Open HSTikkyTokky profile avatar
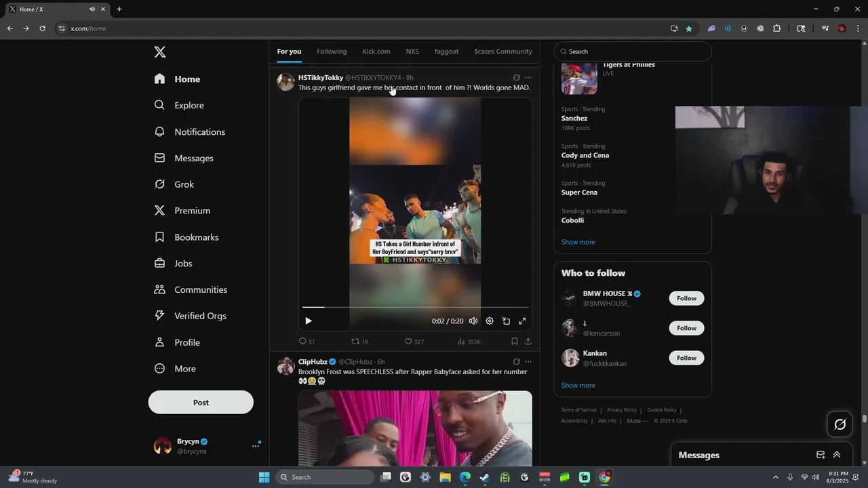 click(285, 82)
